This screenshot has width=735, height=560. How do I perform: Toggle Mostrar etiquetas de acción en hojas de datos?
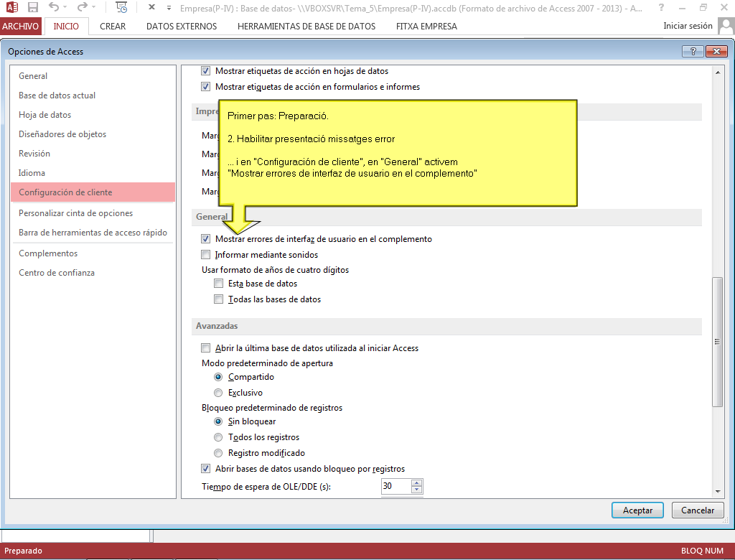click(x=206, y=71)
